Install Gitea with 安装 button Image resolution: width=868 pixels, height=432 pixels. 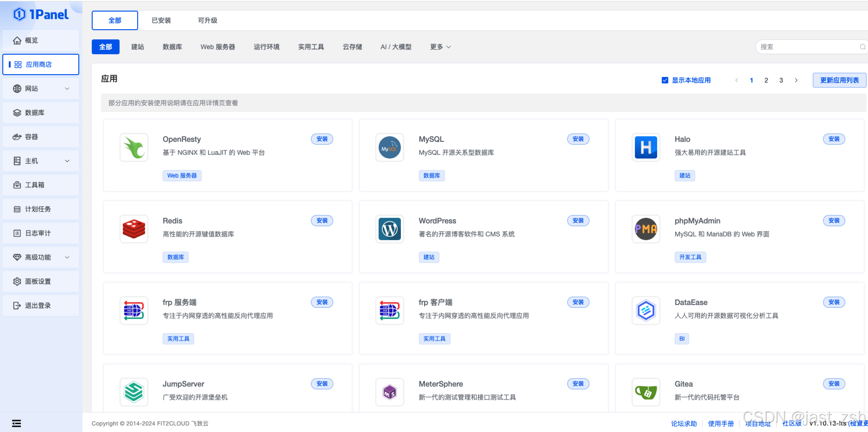834,384
